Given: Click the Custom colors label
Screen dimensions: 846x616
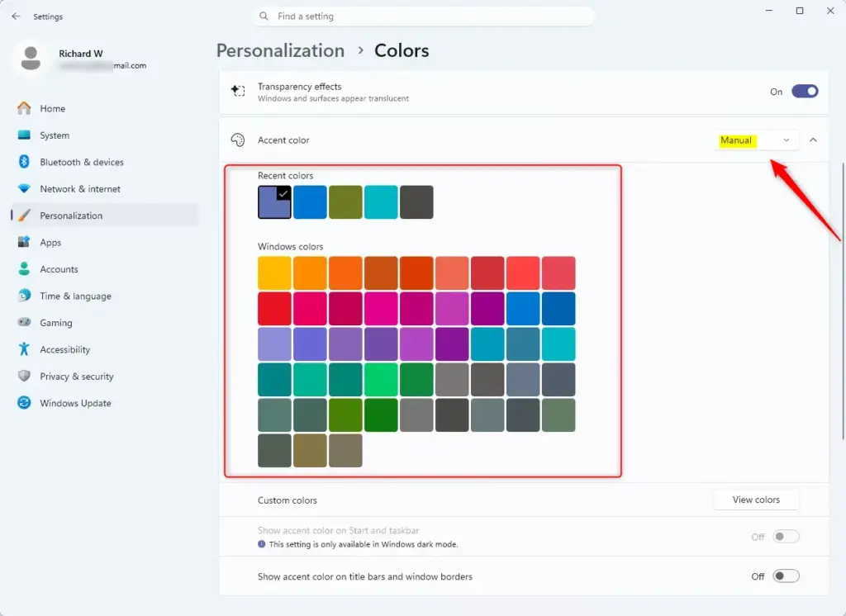Looking at the screenshot, I should point(287,500).
